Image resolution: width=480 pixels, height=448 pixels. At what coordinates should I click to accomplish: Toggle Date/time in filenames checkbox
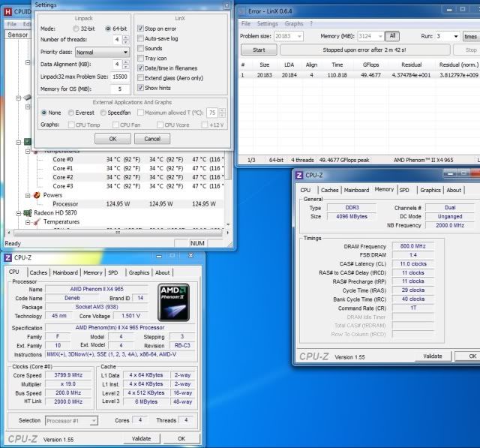(x=140, y=68)
